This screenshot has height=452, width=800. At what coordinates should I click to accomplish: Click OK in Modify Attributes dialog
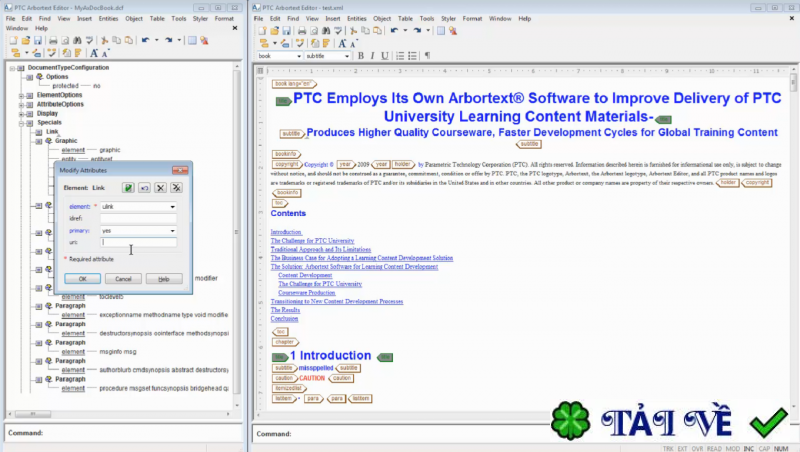83,279
